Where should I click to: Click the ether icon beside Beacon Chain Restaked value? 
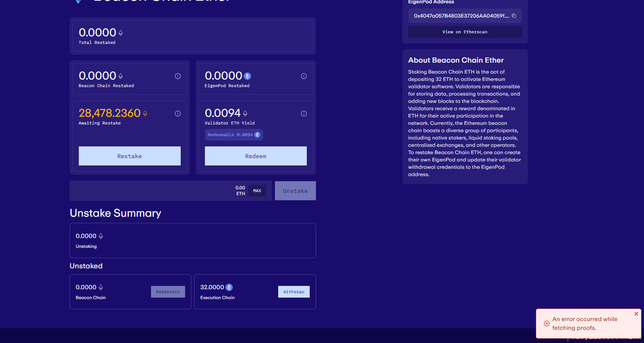pyautogui.click(x=121, y=76)
